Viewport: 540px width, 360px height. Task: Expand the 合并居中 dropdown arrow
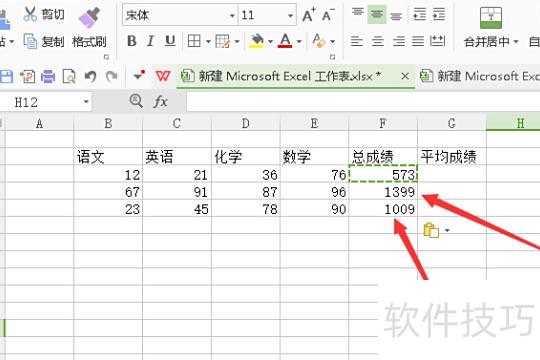tap(516, 42)
